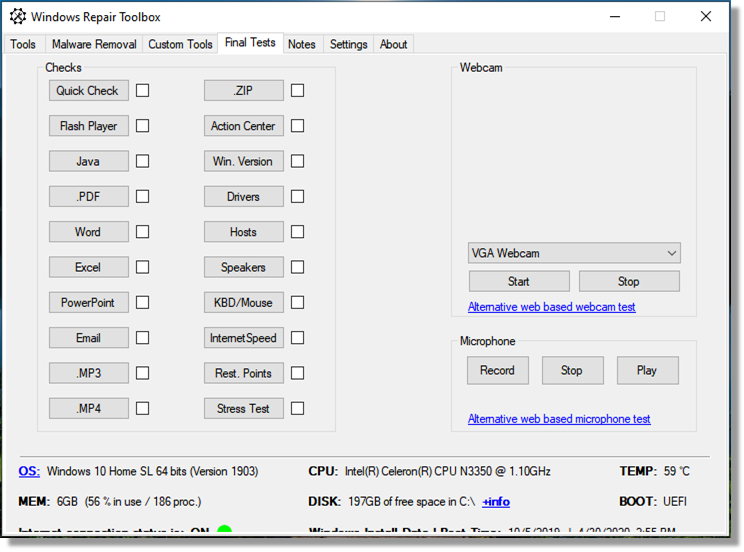Run the Speakers test
The height and width of the screenshot is (552, 744).
[x=244, y=267]
